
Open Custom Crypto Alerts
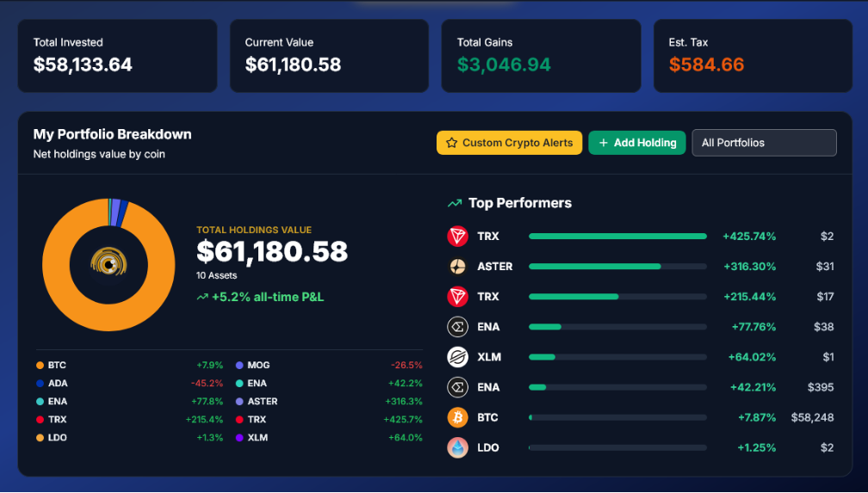point(509,143)
